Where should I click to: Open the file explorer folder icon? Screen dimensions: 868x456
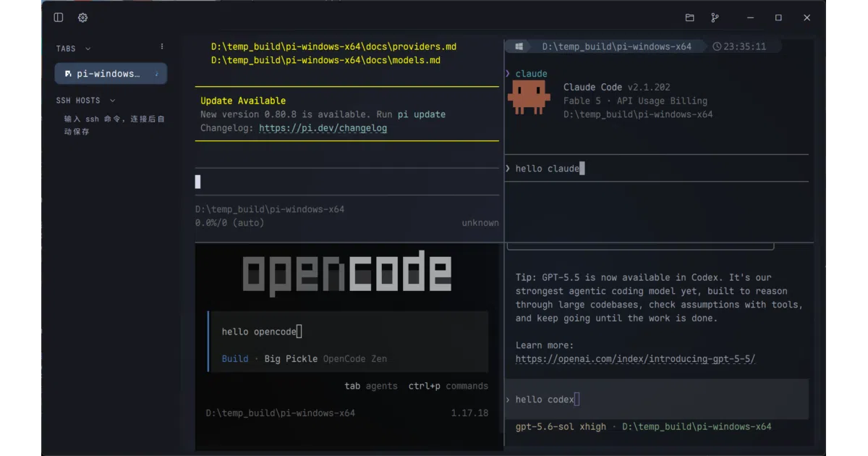point(689,17)
